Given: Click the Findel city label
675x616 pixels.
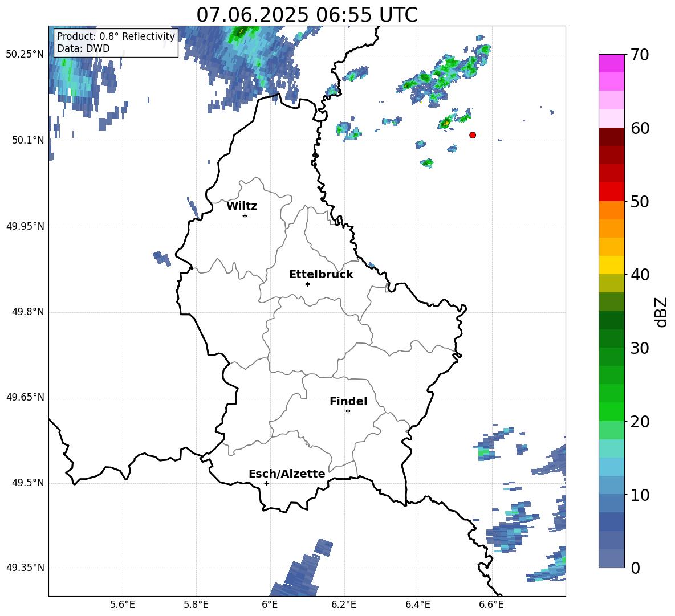Looking at the screenshot, I should pos(348,401).
